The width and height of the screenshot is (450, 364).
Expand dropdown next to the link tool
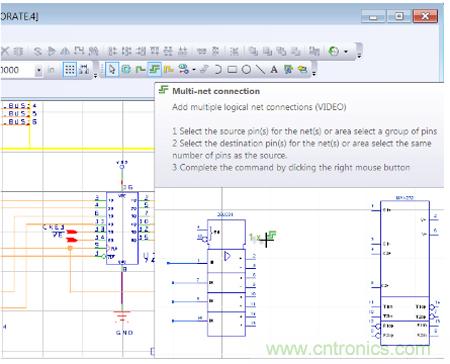(x=194, y=70)
